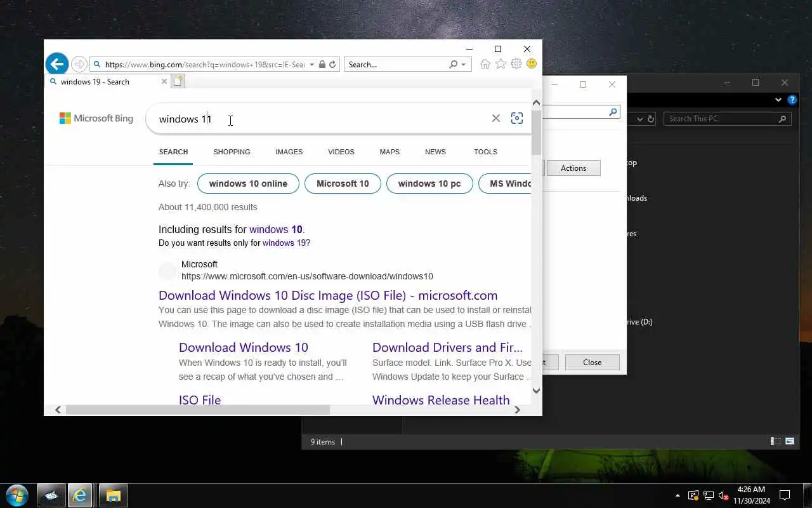Open 'Download Windows 10 Disc Image' result
Image resolution: width=812 pixels, height=508 pixels.
328,295
